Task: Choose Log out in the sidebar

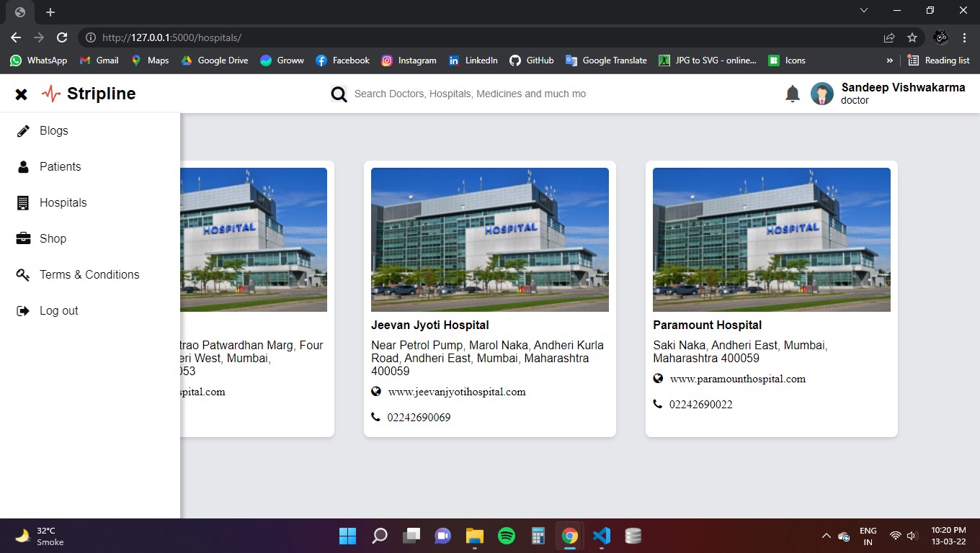Action: pyautogui.click(x=59, y=310)
